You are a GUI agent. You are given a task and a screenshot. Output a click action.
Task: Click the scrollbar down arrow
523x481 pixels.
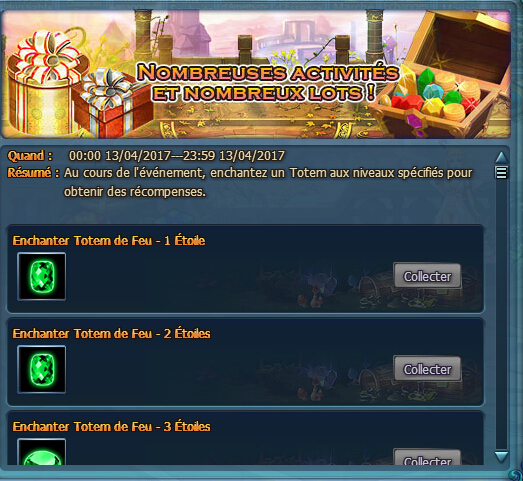point(502,457)
